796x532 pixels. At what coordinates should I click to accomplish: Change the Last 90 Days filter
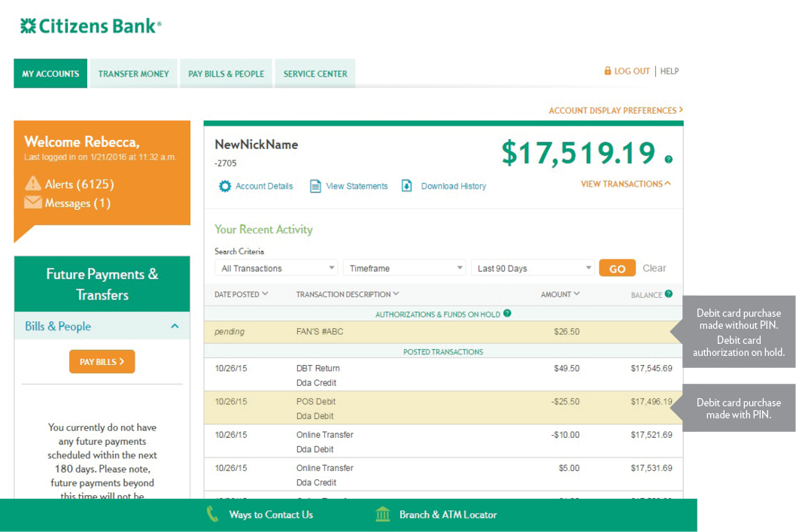pyautogui.click(x=532, y=267)
